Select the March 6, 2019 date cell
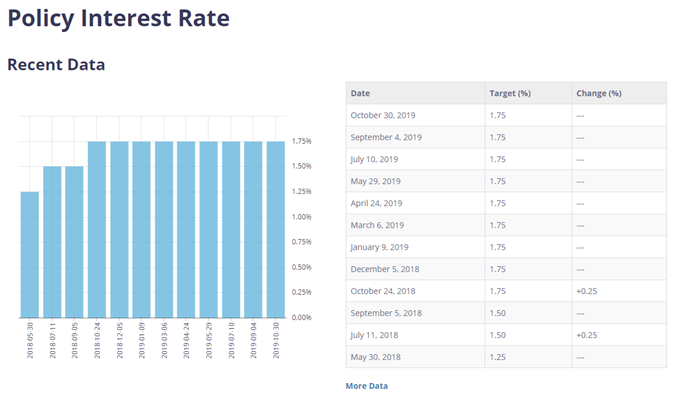 [x=415, y=225]
